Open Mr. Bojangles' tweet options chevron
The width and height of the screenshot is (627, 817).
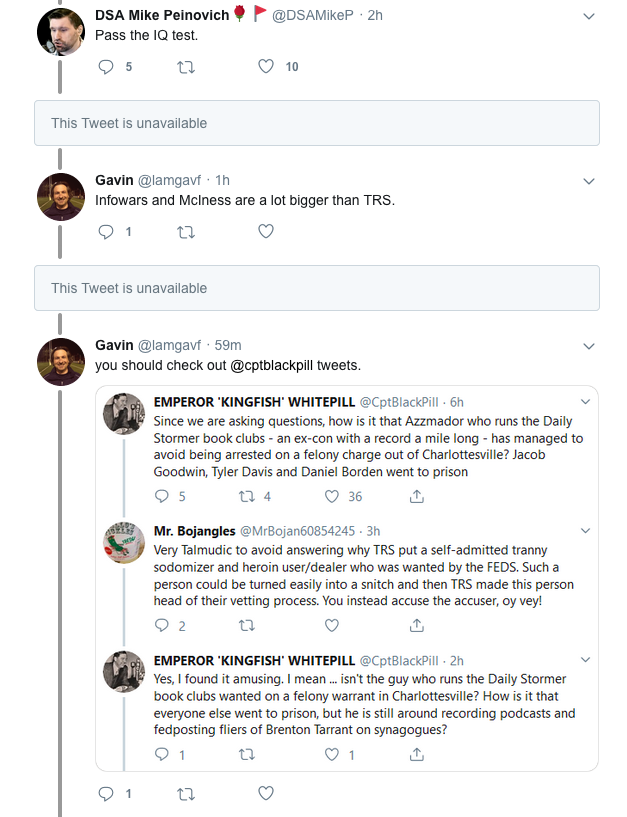tap(584, 531)
